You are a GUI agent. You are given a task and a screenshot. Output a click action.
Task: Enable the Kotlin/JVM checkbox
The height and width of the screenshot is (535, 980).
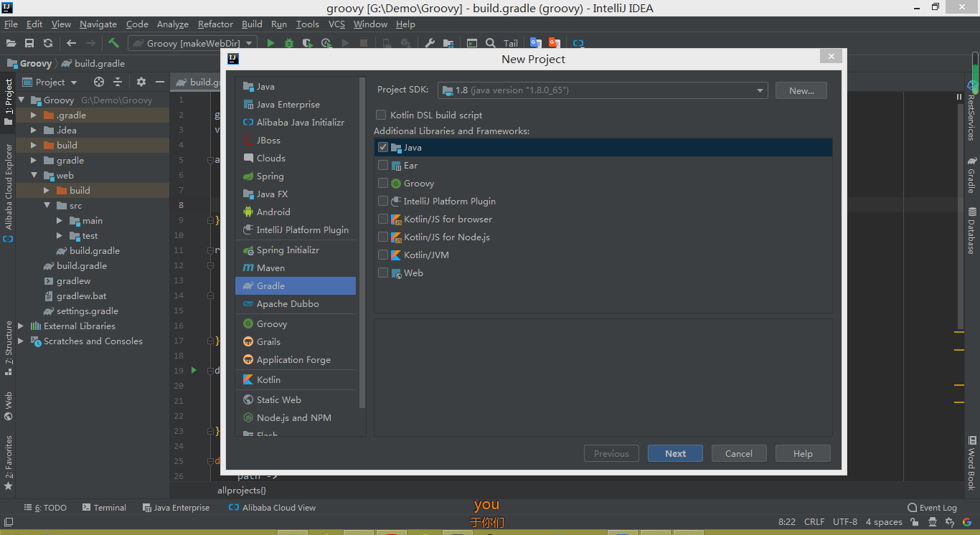tap(383, 255)
